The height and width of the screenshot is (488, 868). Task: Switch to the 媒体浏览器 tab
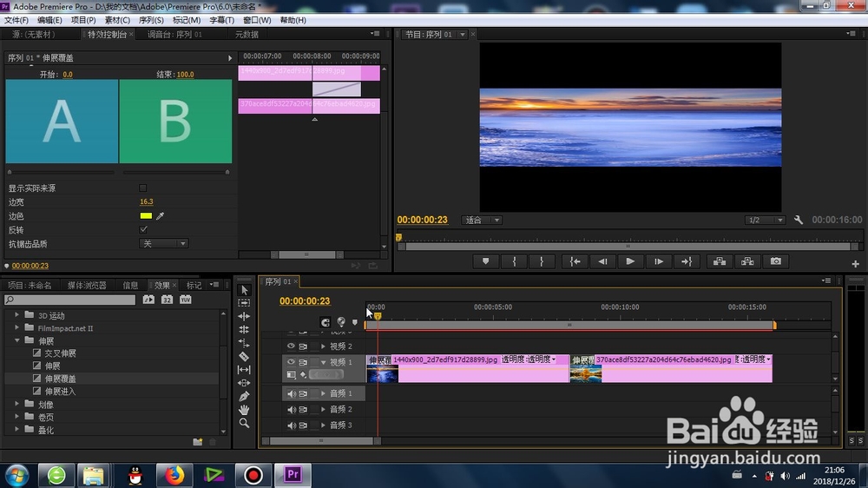point(87,286)
